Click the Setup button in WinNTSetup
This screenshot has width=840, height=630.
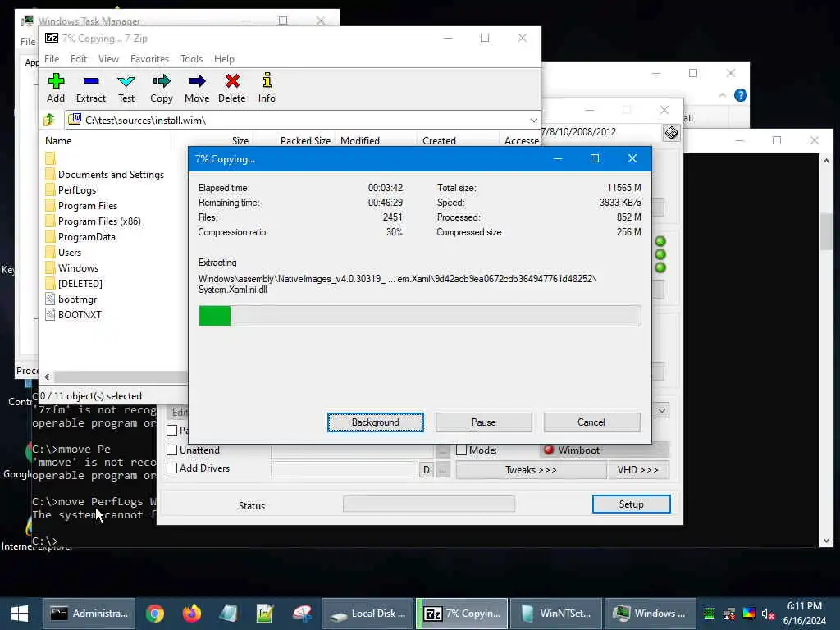pyautogui.click(x=631, y=504)
